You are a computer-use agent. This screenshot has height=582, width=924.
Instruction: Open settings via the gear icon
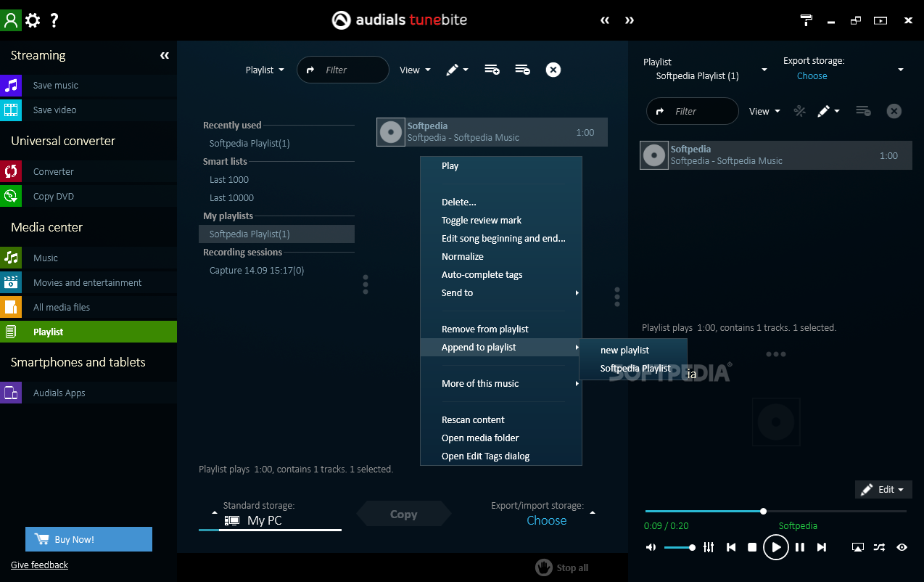33,20
